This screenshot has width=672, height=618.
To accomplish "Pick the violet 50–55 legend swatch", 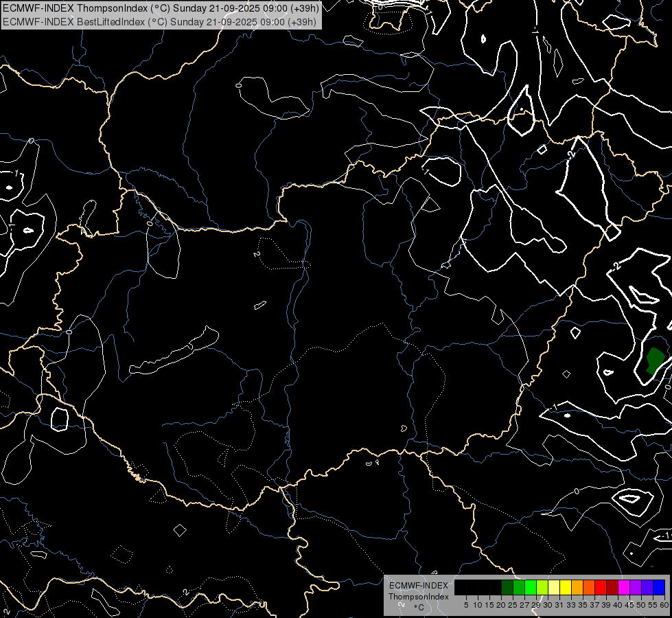I will point(647,587).
